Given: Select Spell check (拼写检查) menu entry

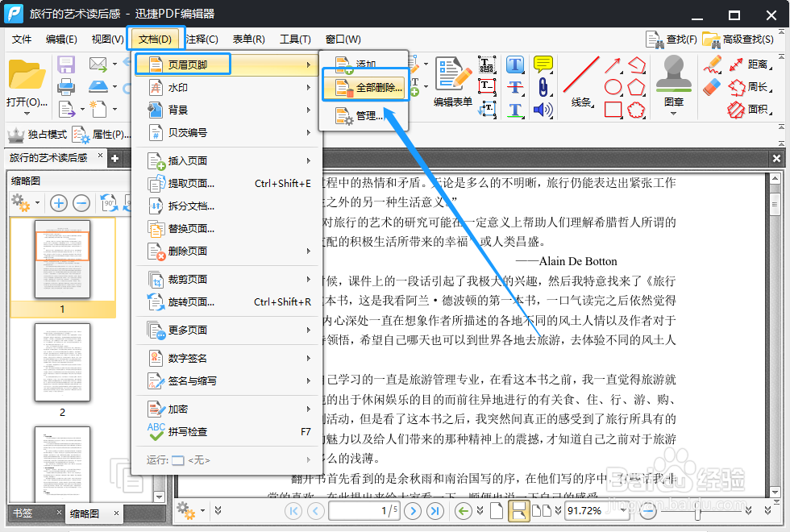Looking at the screenshot, I should [x=227, y=432].
